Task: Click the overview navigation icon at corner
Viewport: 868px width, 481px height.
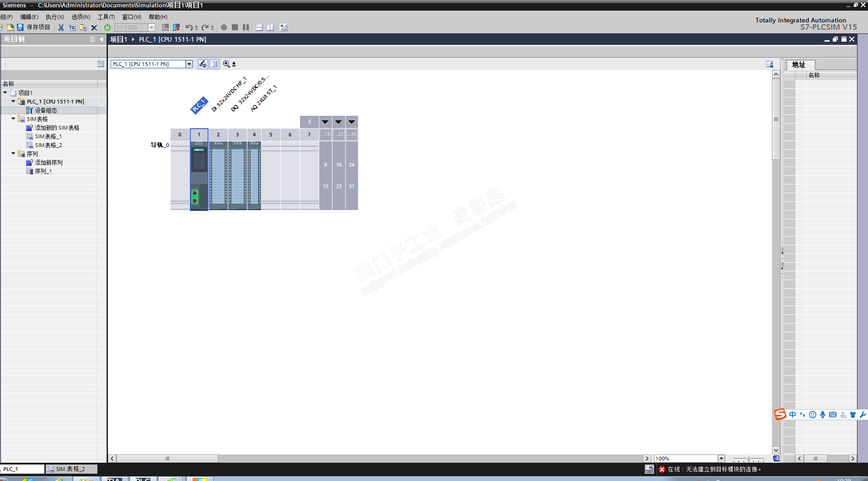Action: tap(776, 458)
